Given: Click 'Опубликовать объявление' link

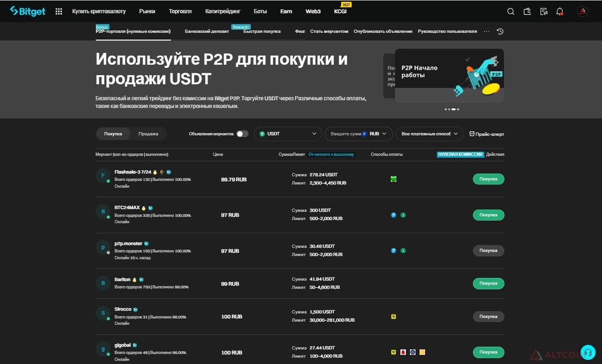Looking at the screenshot, I should 383,31.
